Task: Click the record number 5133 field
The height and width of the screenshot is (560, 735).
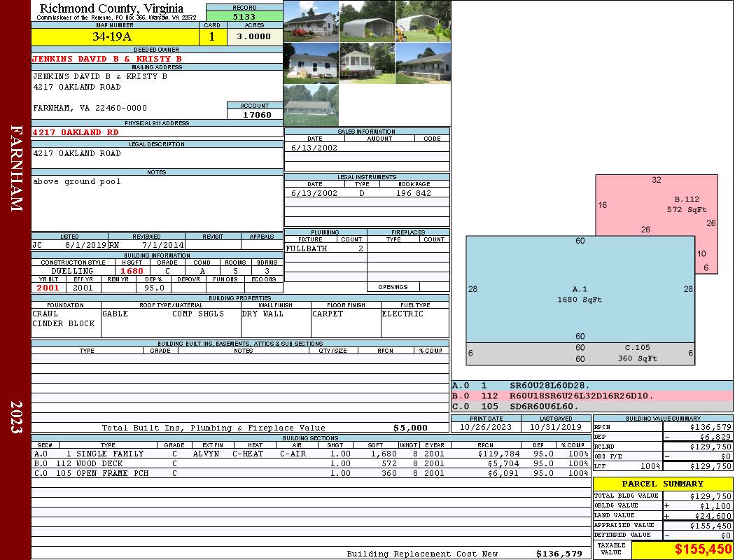Action: click(x=244, y=16)
